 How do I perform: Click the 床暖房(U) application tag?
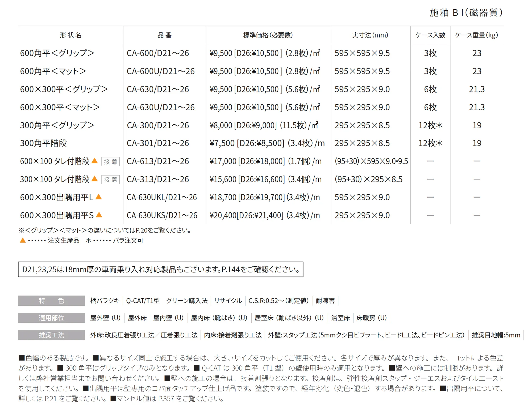point(372,318)
